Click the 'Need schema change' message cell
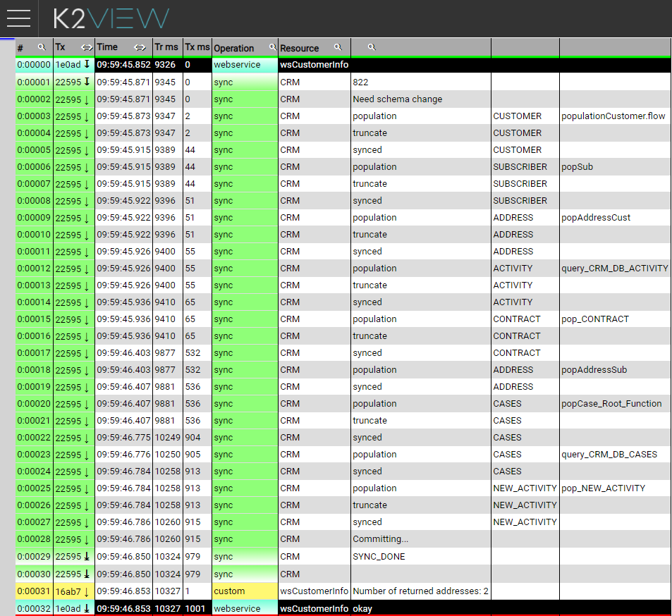 398,99
